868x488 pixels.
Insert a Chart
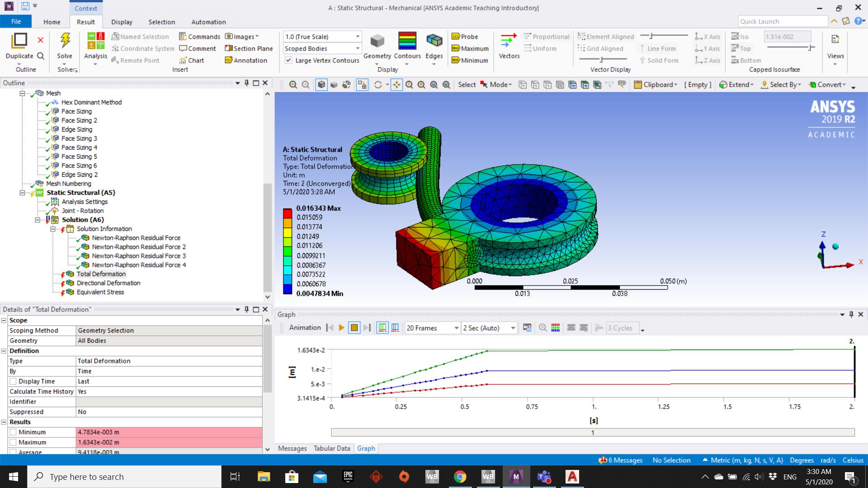click(x=191, y=60)
